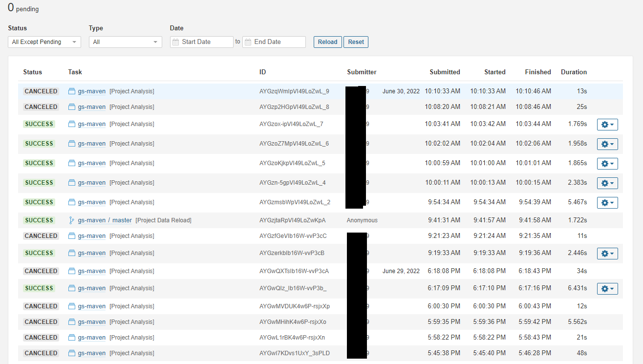Click the Project Data Reload label
Screen dimensions: 643x364
(164, 220)
